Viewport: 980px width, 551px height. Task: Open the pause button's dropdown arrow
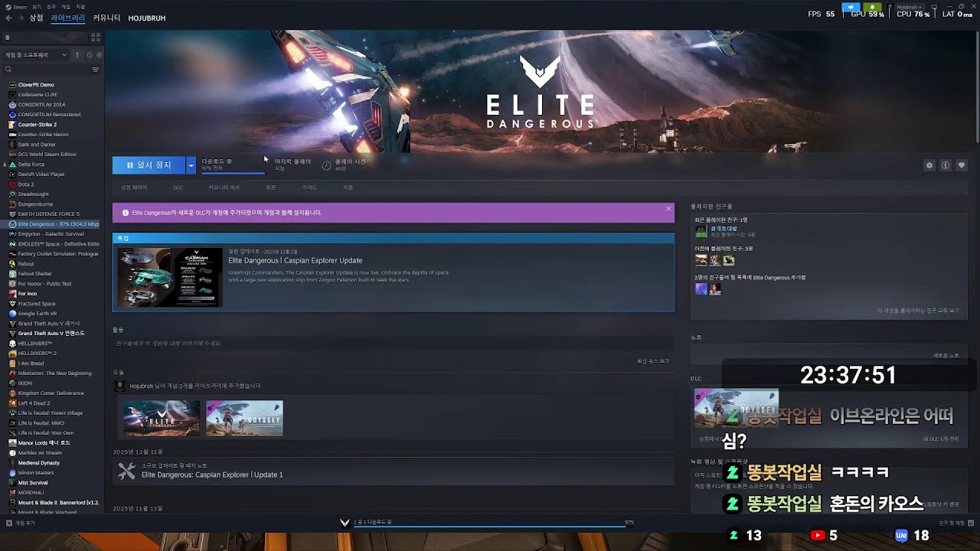[x=191, y=165]
